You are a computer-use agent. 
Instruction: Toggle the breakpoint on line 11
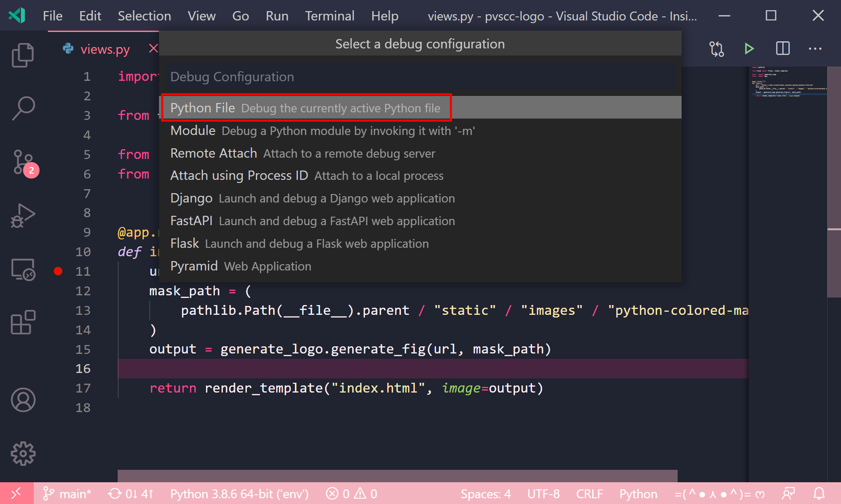58,271
